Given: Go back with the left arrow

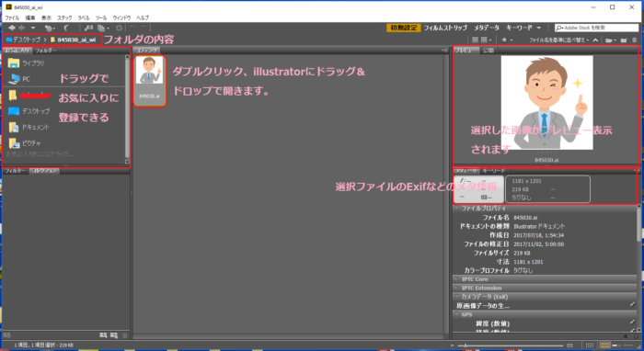Looking at the screenshot, I should 11,28.
